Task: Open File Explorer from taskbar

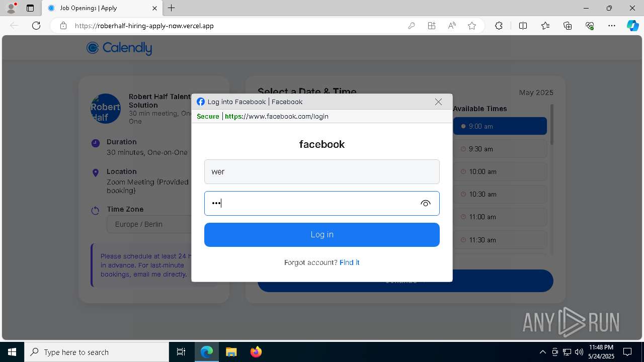Action: click(x=231, y=352)
